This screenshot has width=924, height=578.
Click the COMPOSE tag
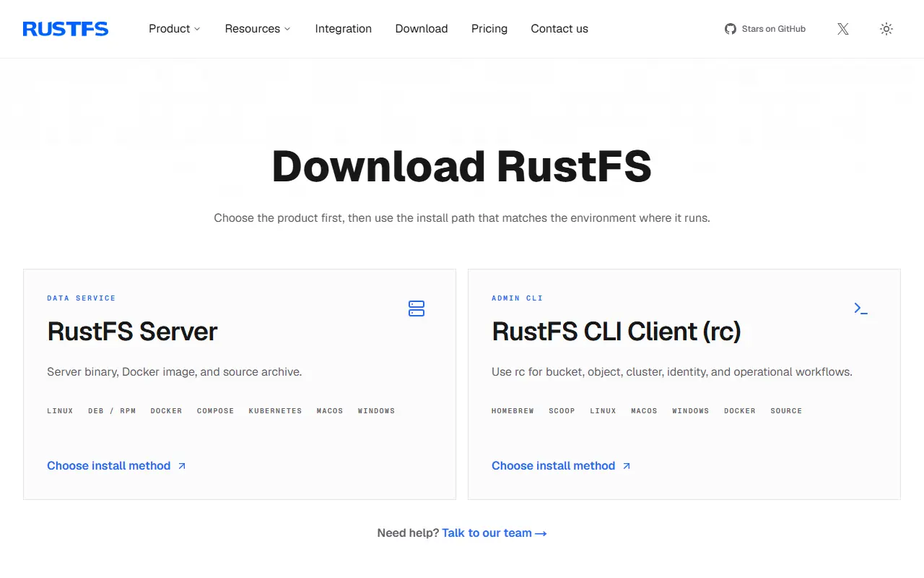216,411
